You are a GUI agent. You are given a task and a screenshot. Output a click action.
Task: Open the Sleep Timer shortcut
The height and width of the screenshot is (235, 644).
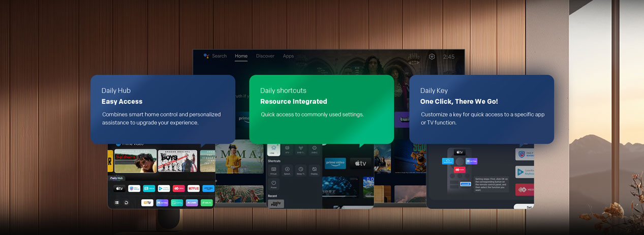(301, 171)
